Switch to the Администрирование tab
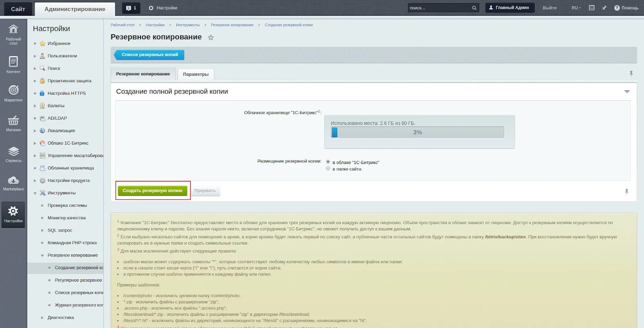644x328 pixels. [75, 9]
